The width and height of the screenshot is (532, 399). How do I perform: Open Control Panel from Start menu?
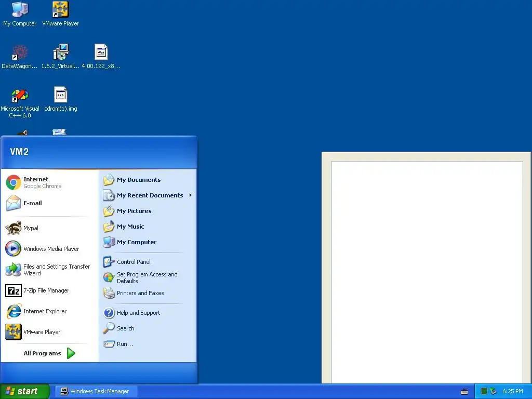coord(148,262)
